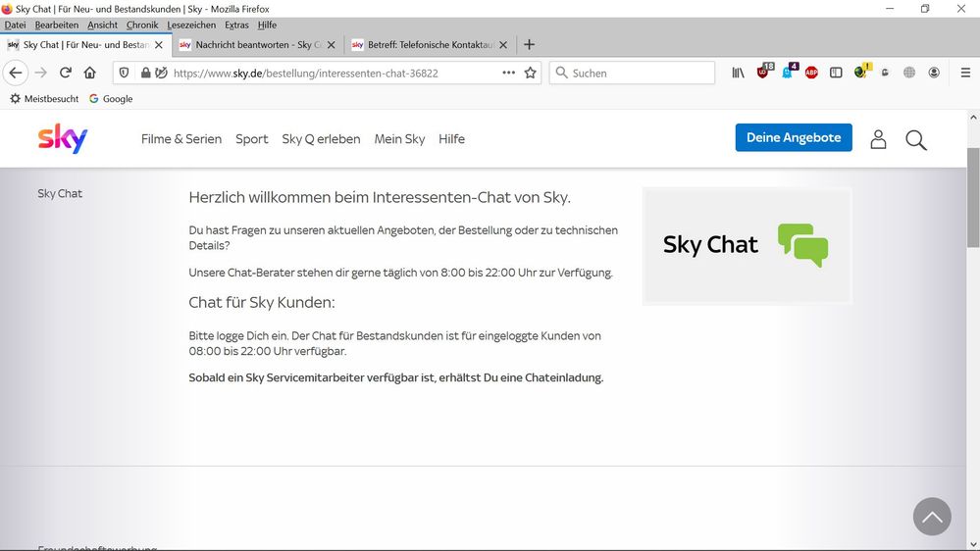This screenshot has width=980, height=551.
Task: Open the Sky site search magnifier
Action: [916, 140]
